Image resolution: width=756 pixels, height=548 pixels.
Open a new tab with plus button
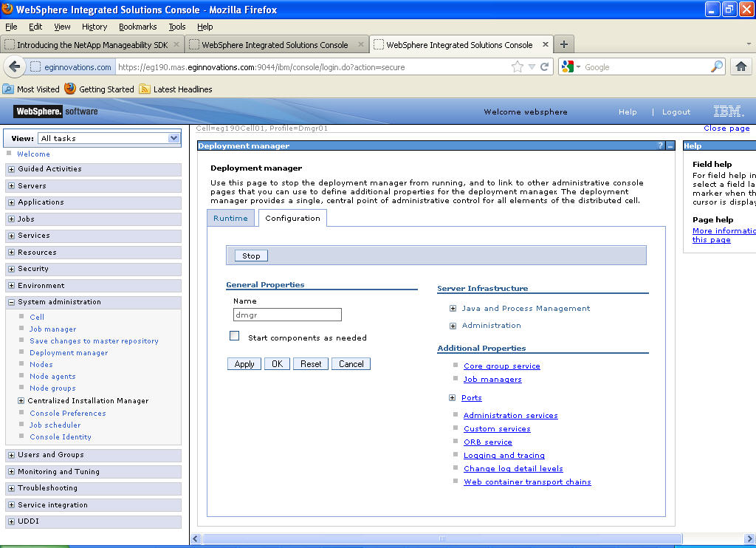point(563,44)
